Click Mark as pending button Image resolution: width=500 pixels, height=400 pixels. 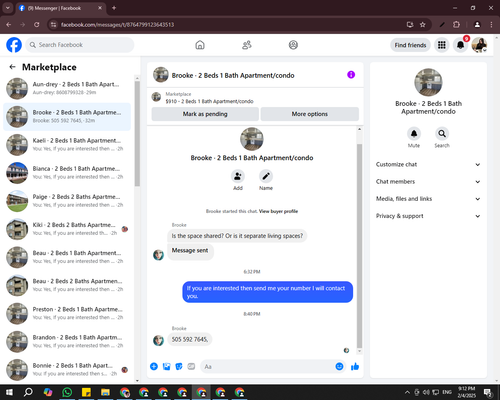point(205,114)
